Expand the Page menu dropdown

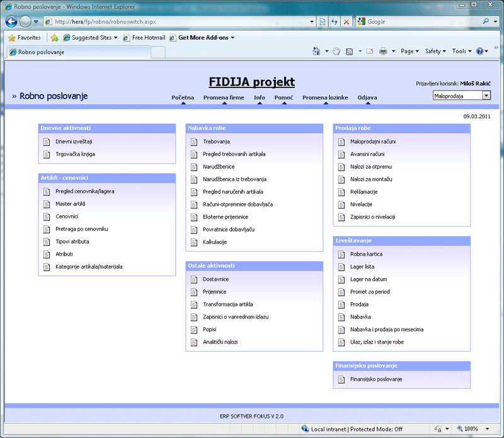pos(410,51)
